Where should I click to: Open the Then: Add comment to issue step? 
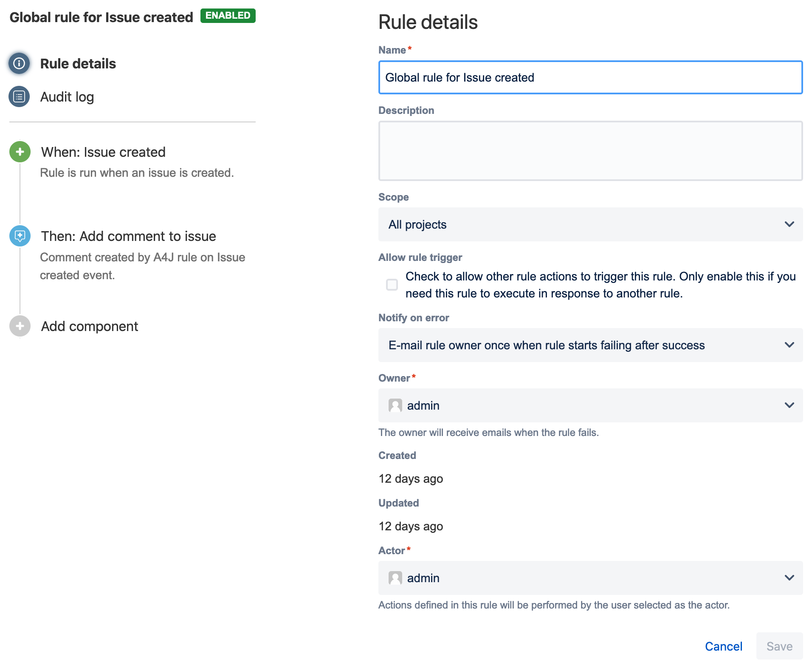coord(128,236)
